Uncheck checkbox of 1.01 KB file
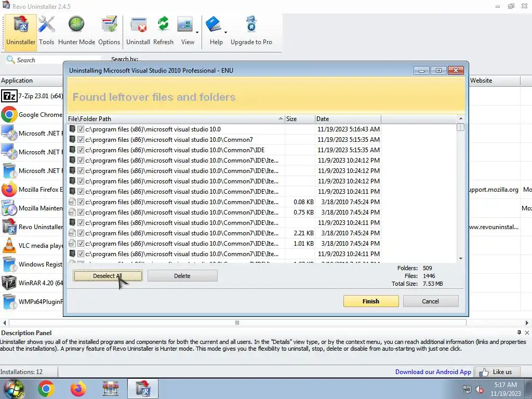Viewport: 532px width, 399px height. (81, 244)
